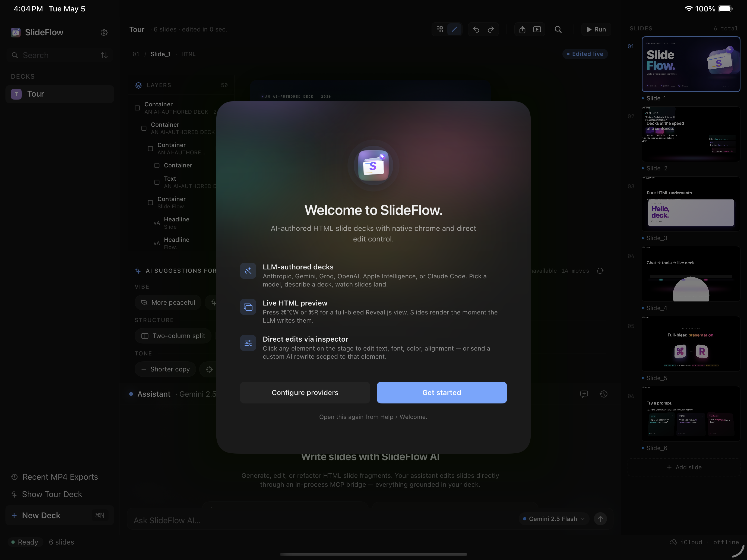Send the prompt with arrow button
747x560 pixels.
coord(600,519)
